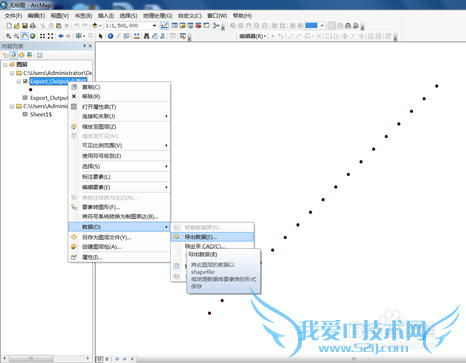Click 缩放至图层(Z) context menu entry
The width and height of the screenshot is (466, 363).
click(x=119, y=127)
